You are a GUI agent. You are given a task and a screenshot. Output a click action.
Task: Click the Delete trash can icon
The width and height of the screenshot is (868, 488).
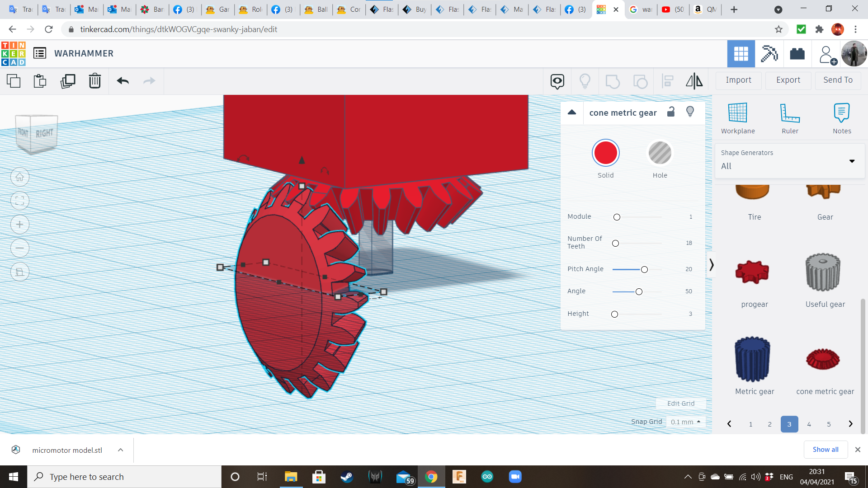[x=94, y=81]
